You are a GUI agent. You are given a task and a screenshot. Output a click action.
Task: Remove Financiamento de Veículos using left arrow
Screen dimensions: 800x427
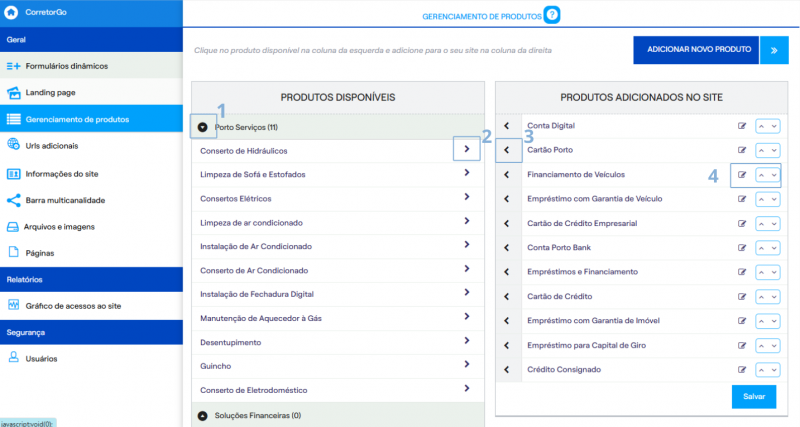tap(507, 174)
